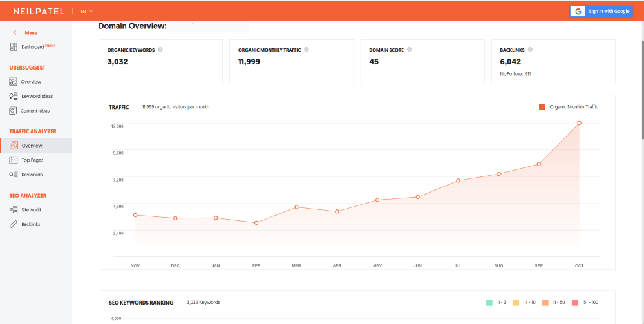Click the Ubersuggest Overview chart icon
Viewport: 644px width, 324px height.
coord(13,82)
